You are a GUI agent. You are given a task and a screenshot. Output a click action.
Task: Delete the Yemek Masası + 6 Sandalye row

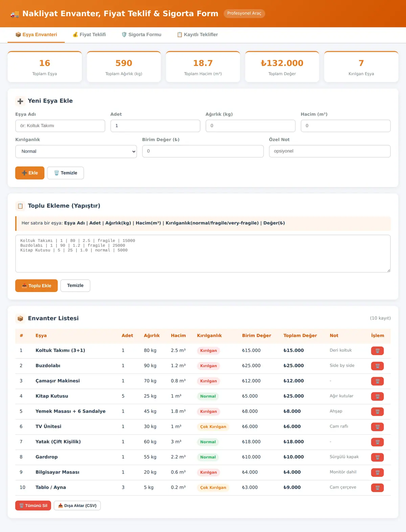tap(377, 412)
